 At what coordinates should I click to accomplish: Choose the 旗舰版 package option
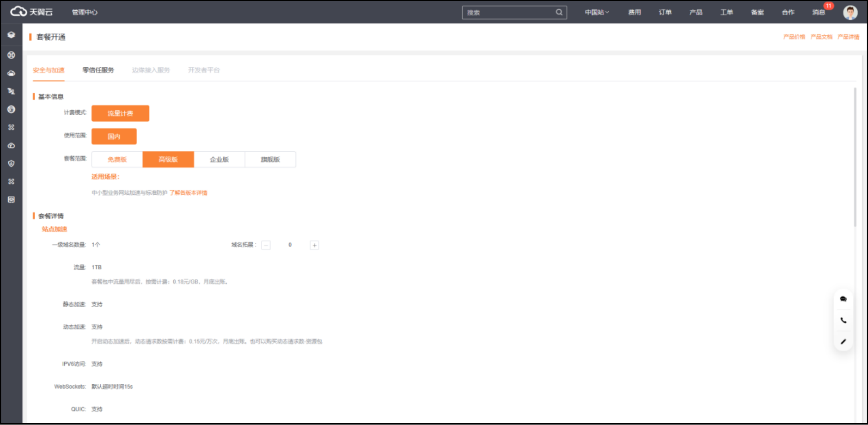tap(270, 159)
